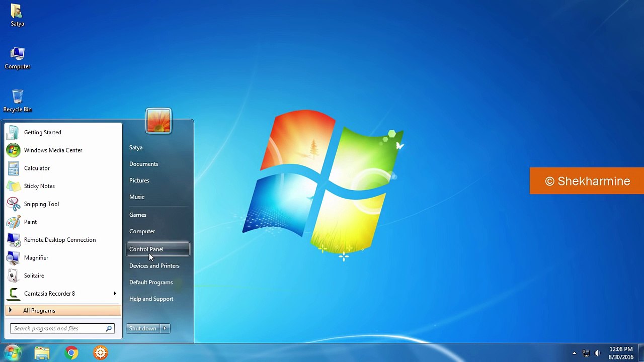Expand the Camtasia Recorder 8 submenu arrow
This screenshot has width=644, height=362.
(115, 294)
